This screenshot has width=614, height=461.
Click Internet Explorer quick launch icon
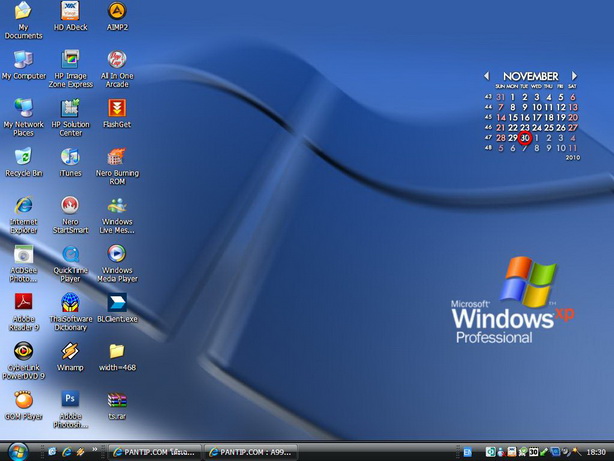67,452
